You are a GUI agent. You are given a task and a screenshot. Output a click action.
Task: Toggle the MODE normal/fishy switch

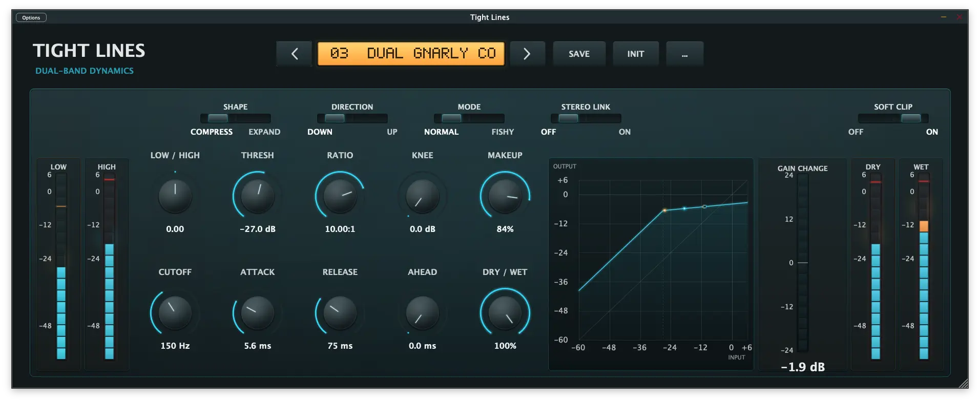[469, 118]
